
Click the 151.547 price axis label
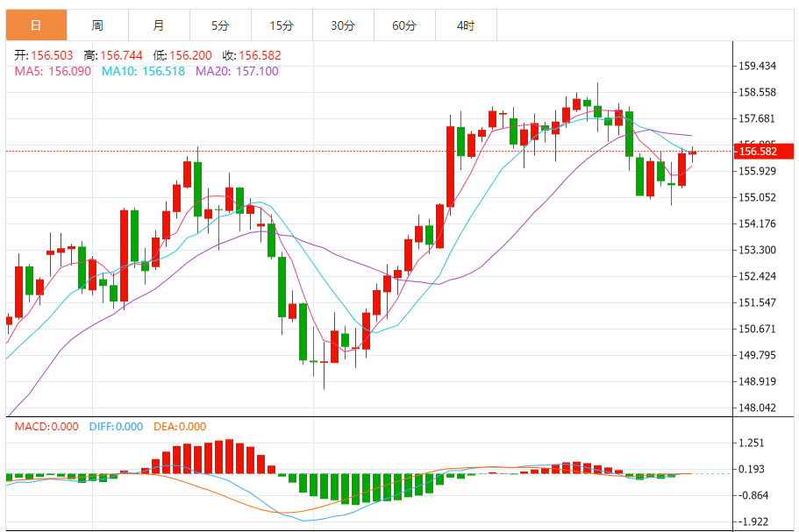[757, 302]
